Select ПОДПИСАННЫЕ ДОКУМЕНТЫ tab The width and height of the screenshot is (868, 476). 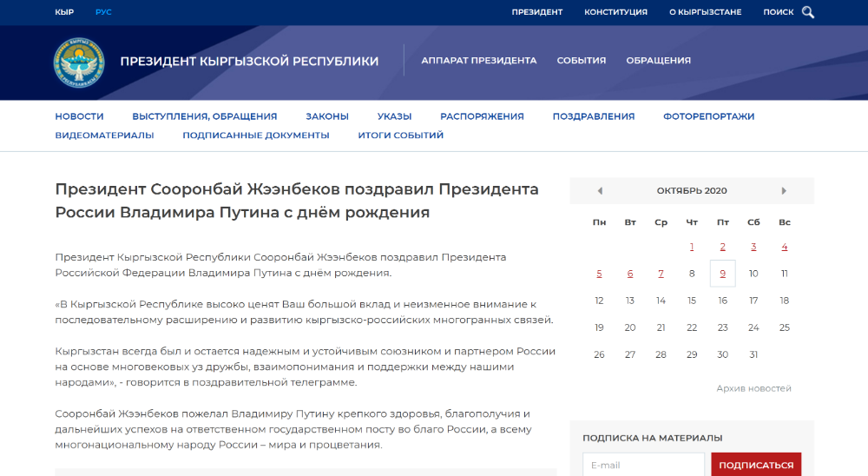256,136
